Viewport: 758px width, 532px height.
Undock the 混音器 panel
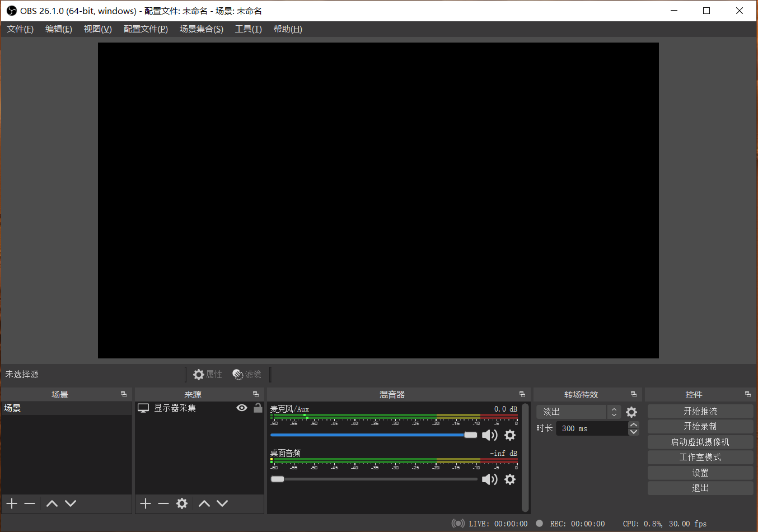point(522,394)
